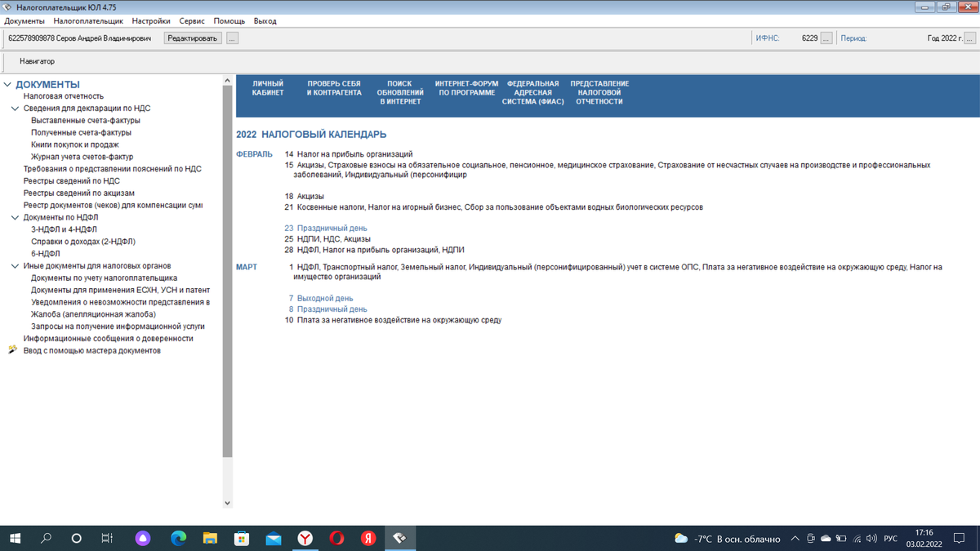Open Федеральная адресная система (ФИАС)

(x=532, y=92)
